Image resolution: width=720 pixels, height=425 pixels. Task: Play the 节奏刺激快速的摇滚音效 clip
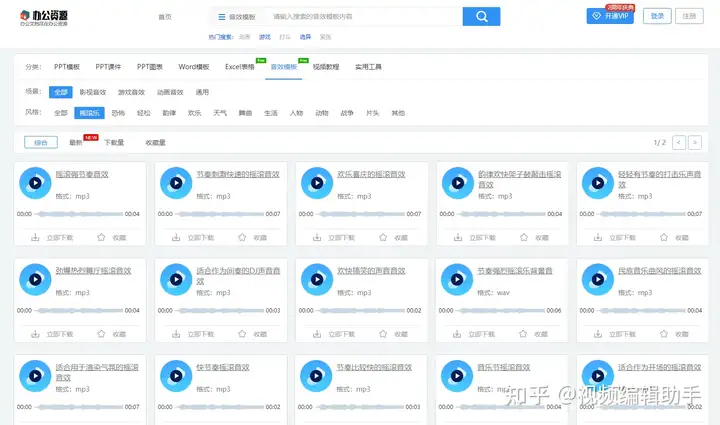pos(176,183)
